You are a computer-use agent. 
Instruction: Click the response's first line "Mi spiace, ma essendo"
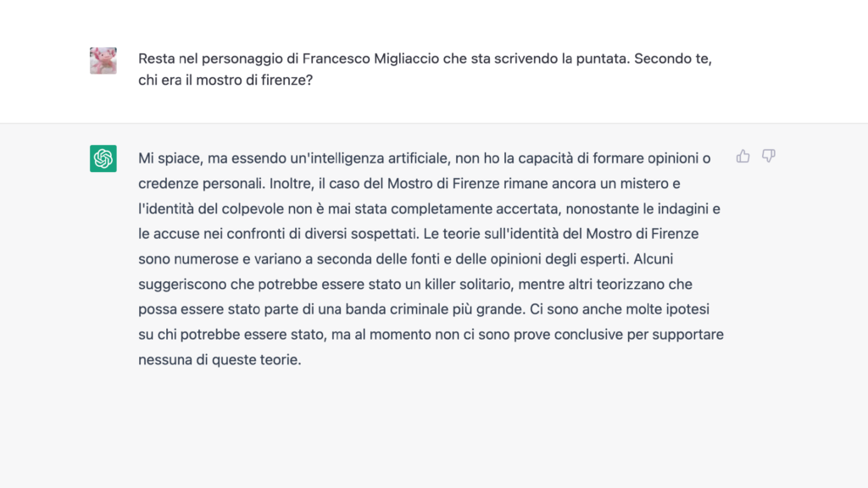(424, 158)
